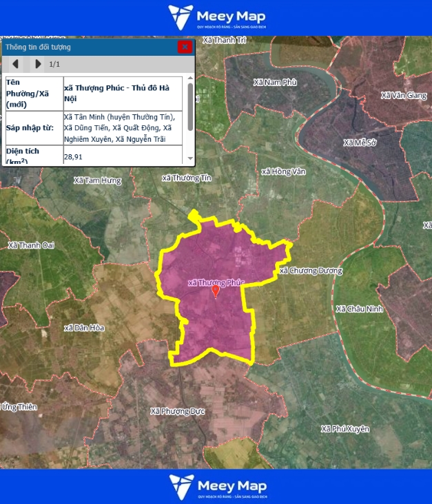
Task: Click the previous record arrow in popup
Action: pos(15,64)
